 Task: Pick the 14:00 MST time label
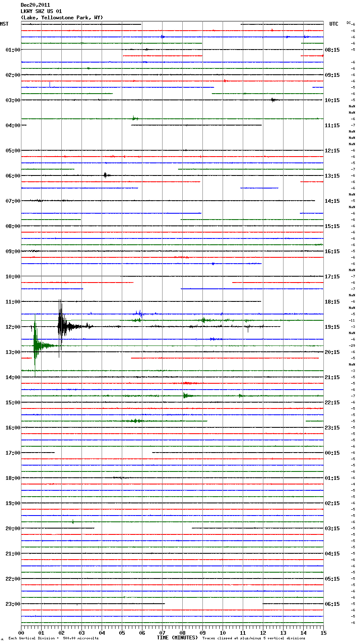pyautogui.click(x=13, y=377)
